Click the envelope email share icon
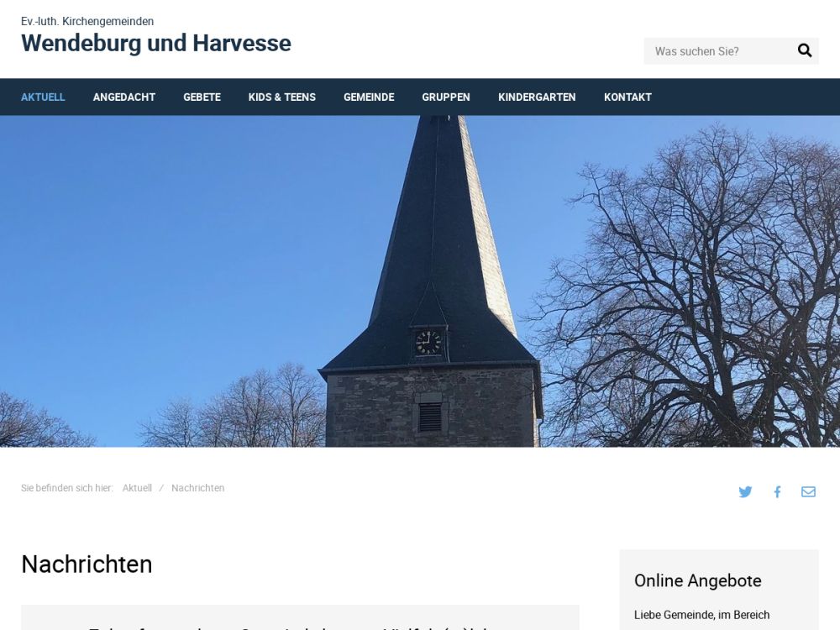 pyautogui.click(x=808, y=492)
